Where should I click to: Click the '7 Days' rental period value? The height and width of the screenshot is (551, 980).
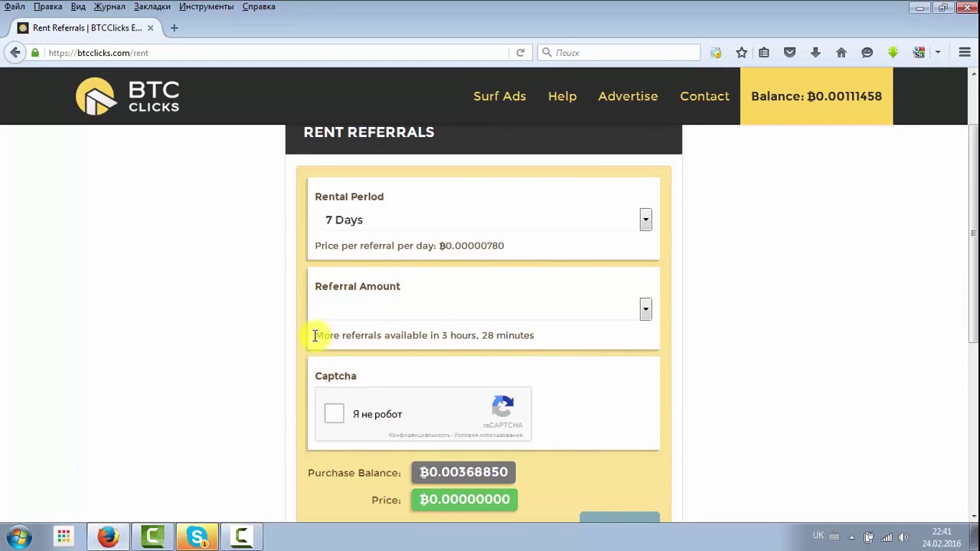[344, 220]
